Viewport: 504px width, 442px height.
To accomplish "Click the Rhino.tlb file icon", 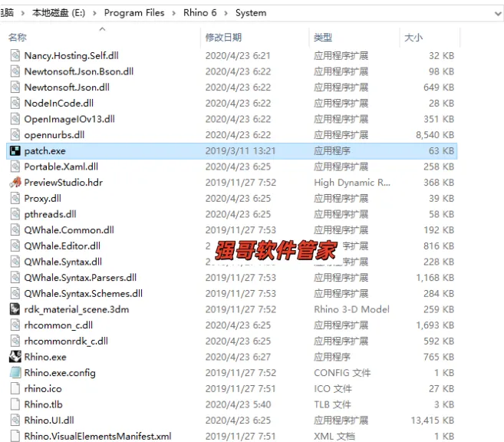I will coord(15,404).
